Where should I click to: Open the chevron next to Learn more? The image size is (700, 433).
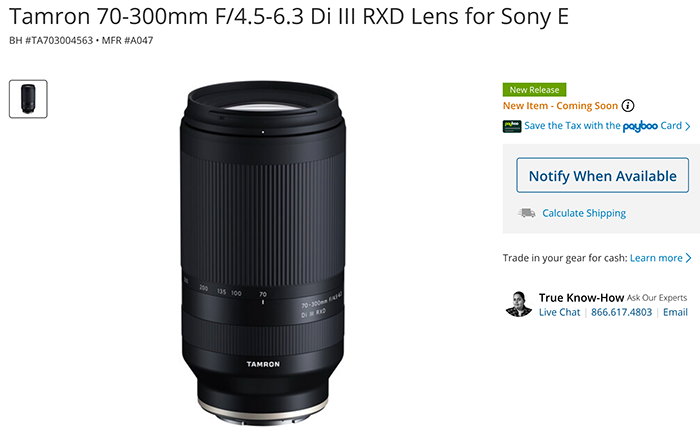(688, 258)
